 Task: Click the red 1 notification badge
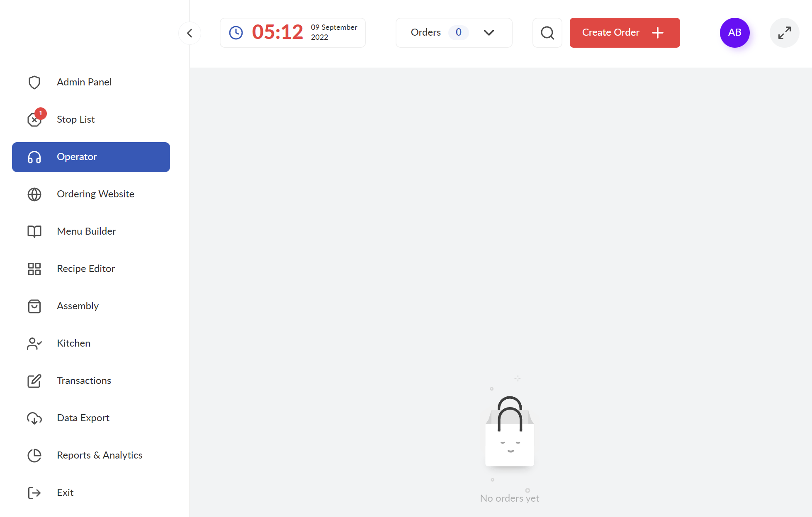41,113
